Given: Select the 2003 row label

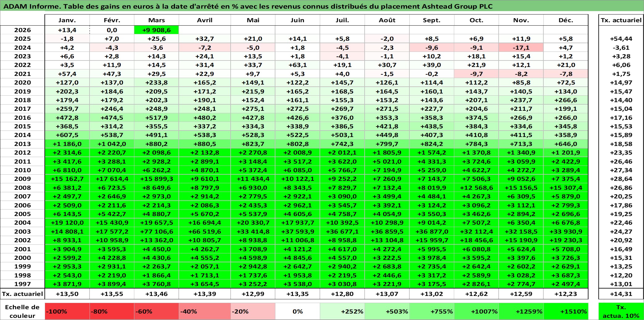Looking at the screenshot, I should coord(23,231).
